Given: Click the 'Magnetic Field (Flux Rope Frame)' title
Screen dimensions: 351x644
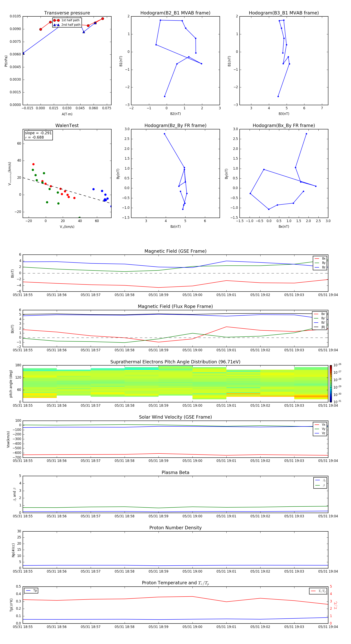Looking at the screenshot, I should click(x=175, y=307).
